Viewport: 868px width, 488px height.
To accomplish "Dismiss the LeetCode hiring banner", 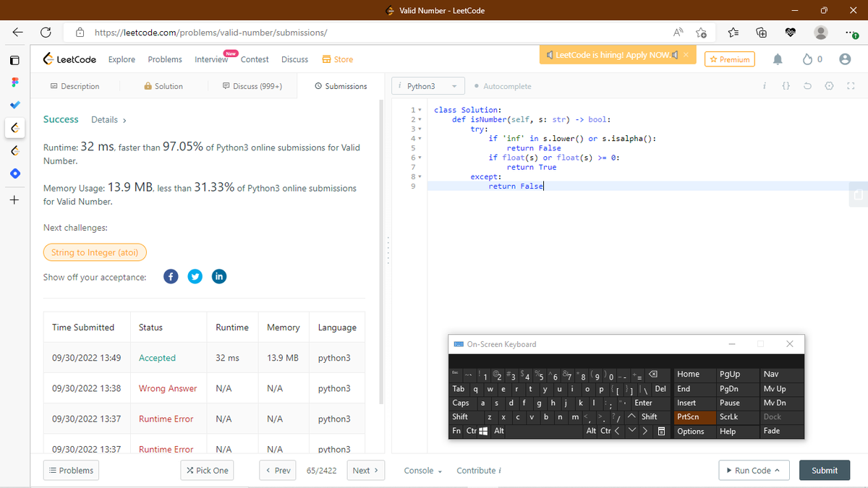I will 686,55.
